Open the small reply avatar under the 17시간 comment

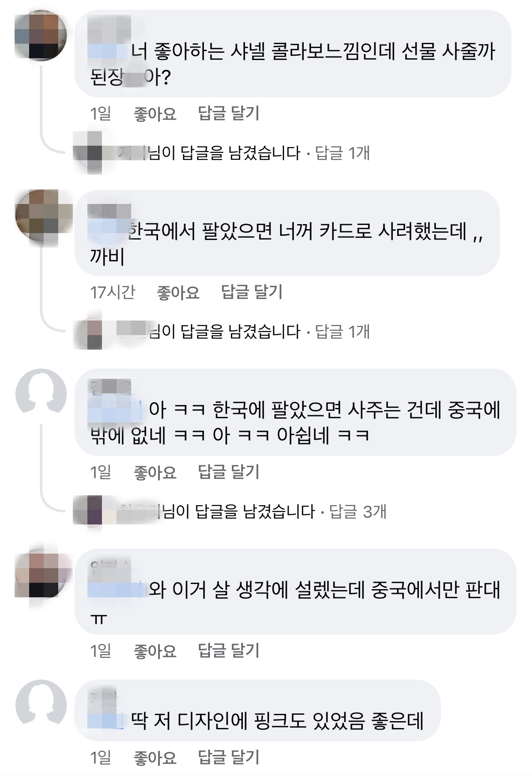[x=88, y=332]
